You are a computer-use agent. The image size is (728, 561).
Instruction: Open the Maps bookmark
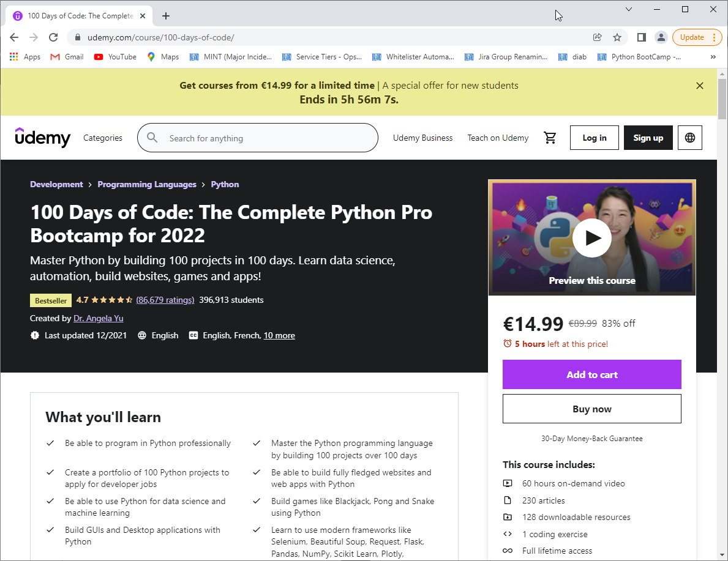coord(163,57)
